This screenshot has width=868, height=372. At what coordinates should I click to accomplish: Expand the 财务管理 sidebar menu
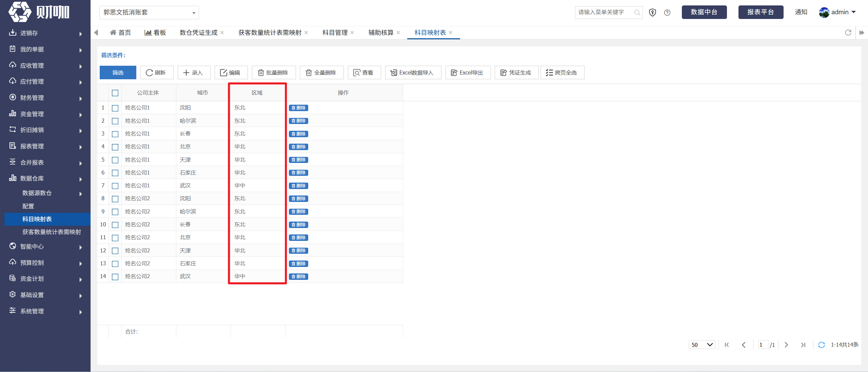[x=45, y=98]
